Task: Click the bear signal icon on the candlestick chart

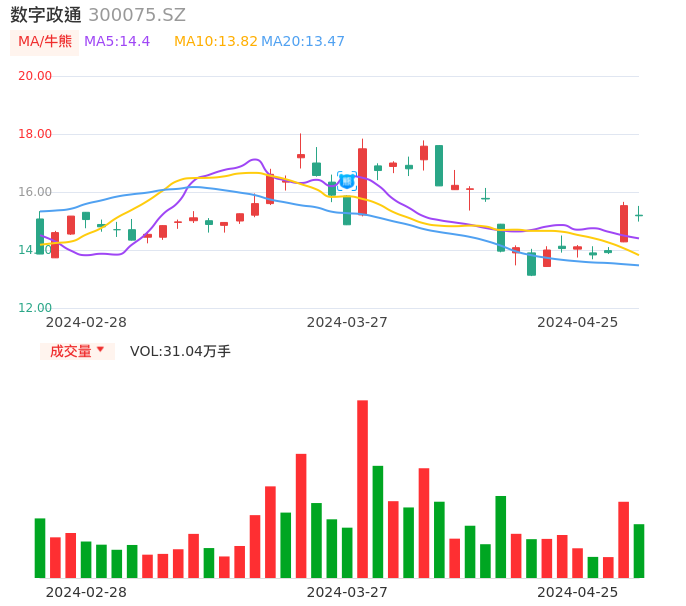Action: click(347, 181)
